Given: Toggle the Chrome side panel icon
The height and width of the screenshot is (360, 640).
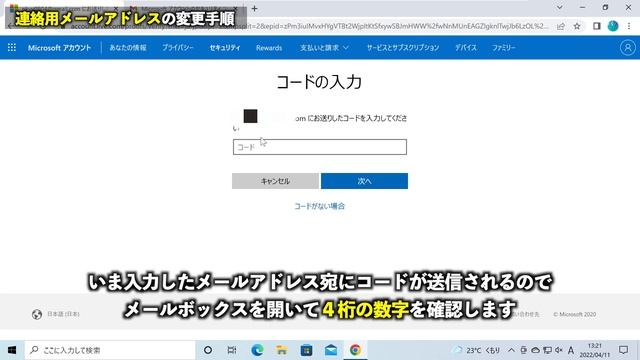Looking at the screenshot, I should click(x=596, y=27).
